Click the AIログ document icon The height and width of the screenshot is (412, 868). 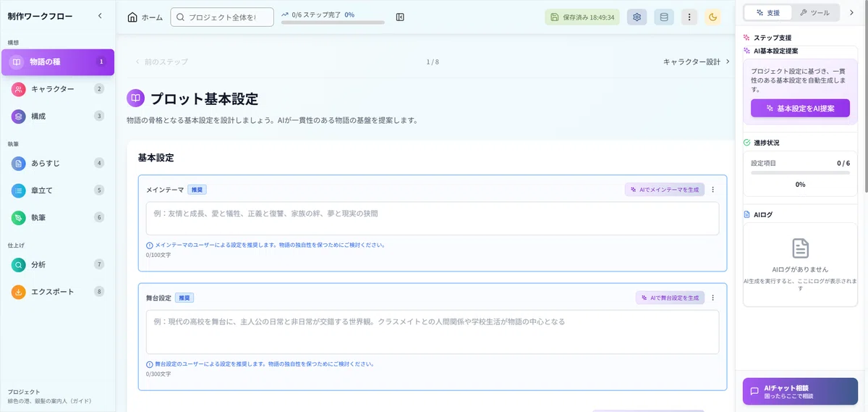tap(747, 214)
